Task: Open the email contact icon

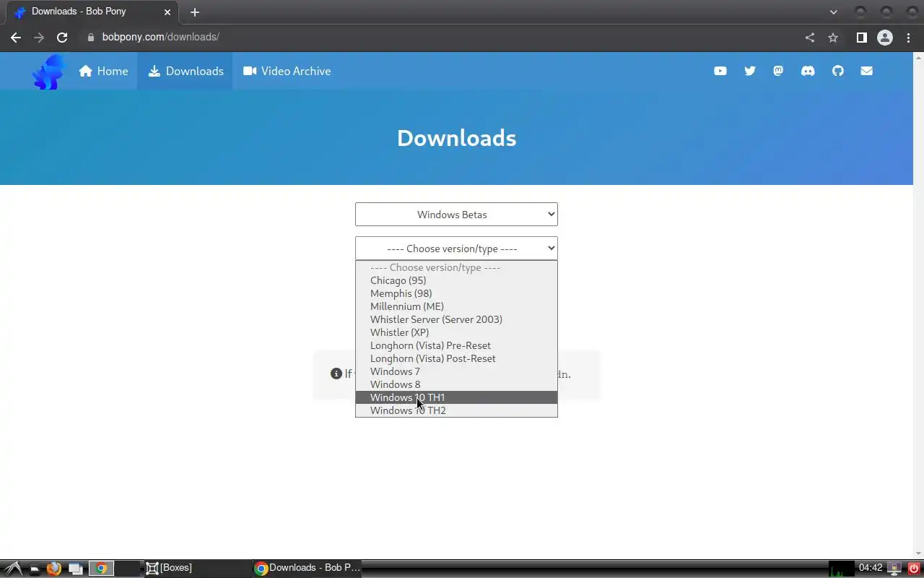Action: [866, 71]
